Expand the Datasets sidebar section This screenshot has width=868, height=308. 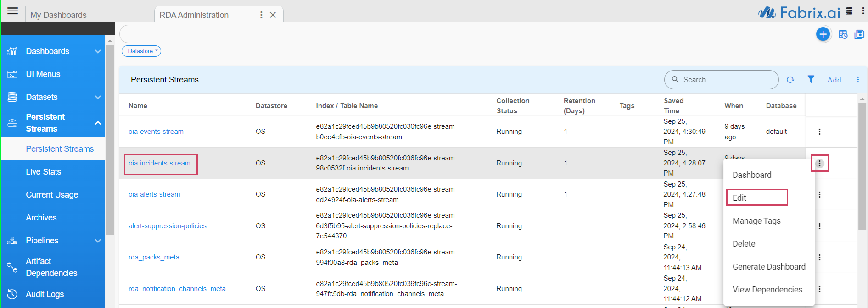(97, 97)
